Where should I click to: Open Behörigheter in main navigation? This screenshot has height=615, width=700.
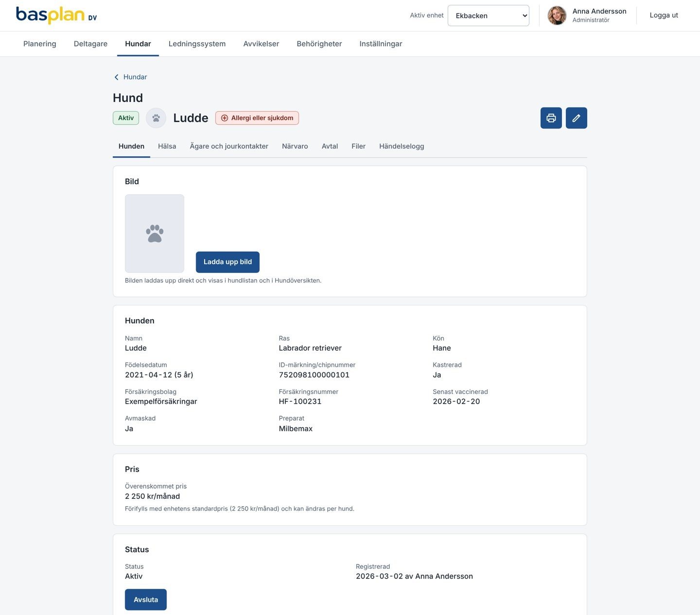pos(319,44)
